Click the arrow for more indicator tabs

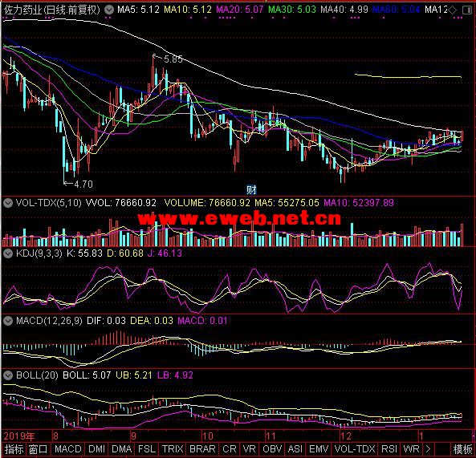[x=428, y=449]
